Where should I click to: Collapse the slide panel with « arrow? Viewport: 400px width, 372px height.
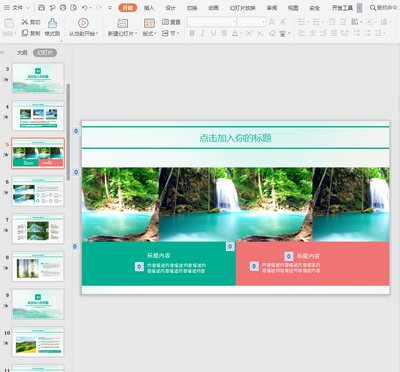coord(2,52)
